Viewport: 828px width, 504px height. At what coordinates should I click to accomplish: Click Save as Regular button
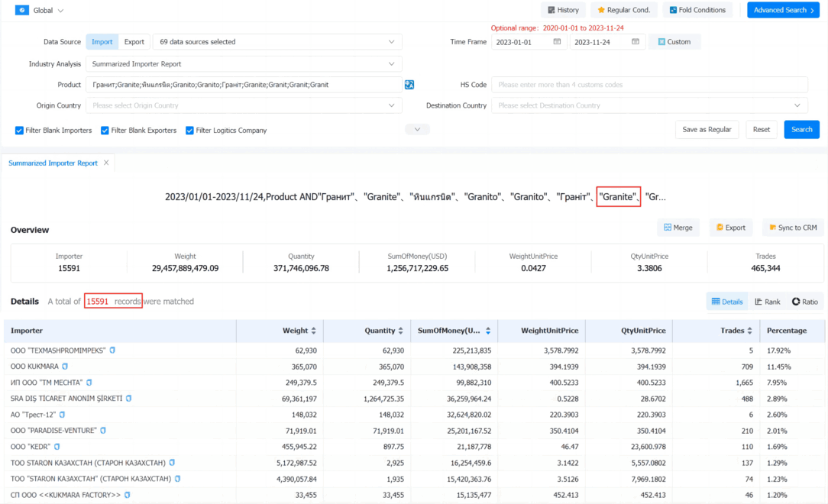click(707, 129)
